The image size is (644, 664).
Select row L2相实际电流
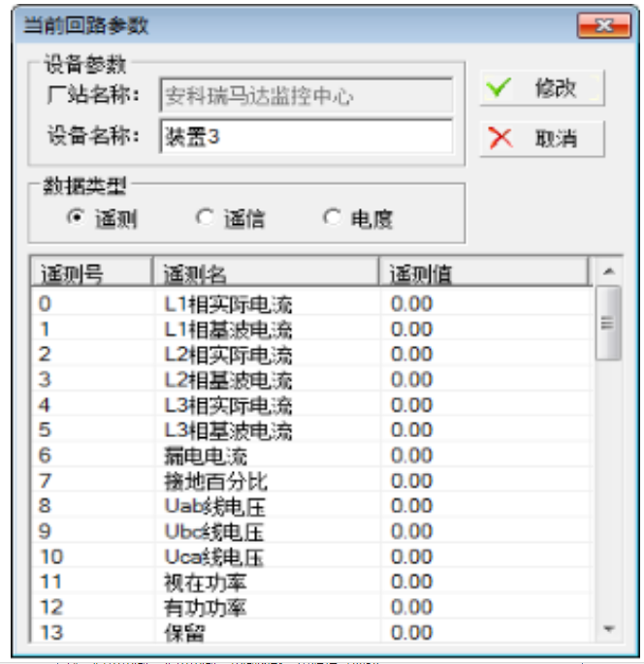pos(311,354)
